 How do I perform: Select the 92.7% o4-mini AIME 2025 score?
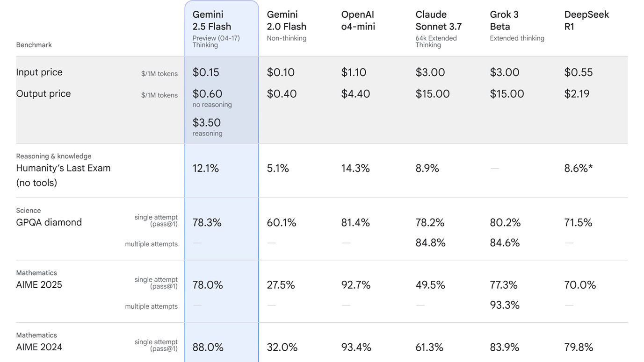[356, 285]
